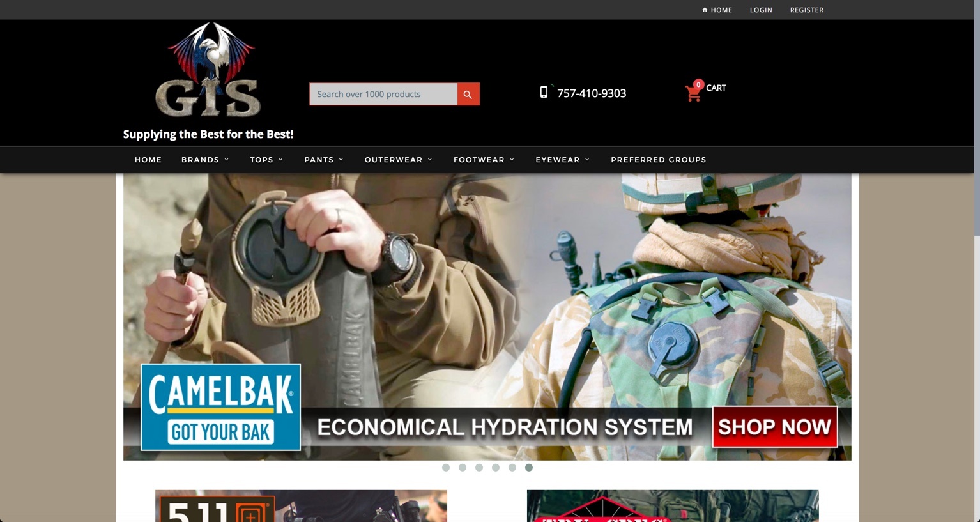
Task: Click the Supplying the Best tagline
Action: pyautogui.click(x=208, y=134)
